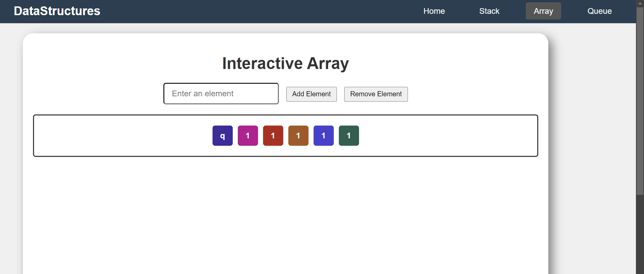Focus the 'Enter an element' input

(x=221, y=94)
